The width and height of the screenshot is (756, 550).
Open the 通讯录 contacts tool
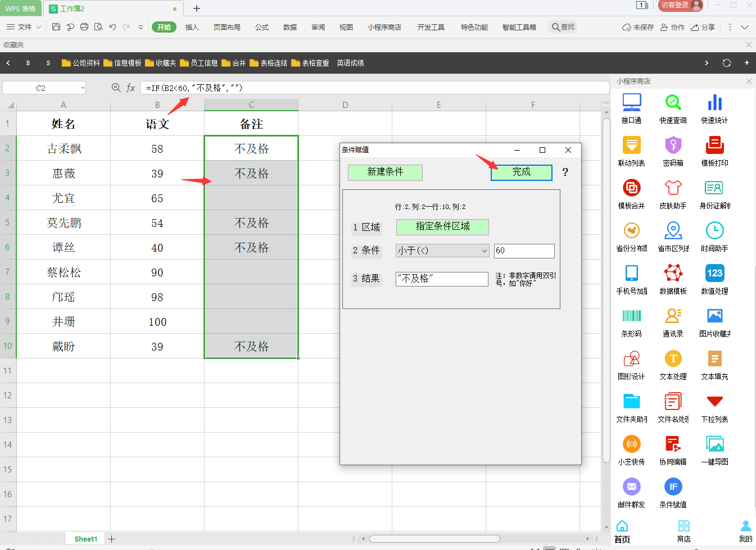point(673,322)
